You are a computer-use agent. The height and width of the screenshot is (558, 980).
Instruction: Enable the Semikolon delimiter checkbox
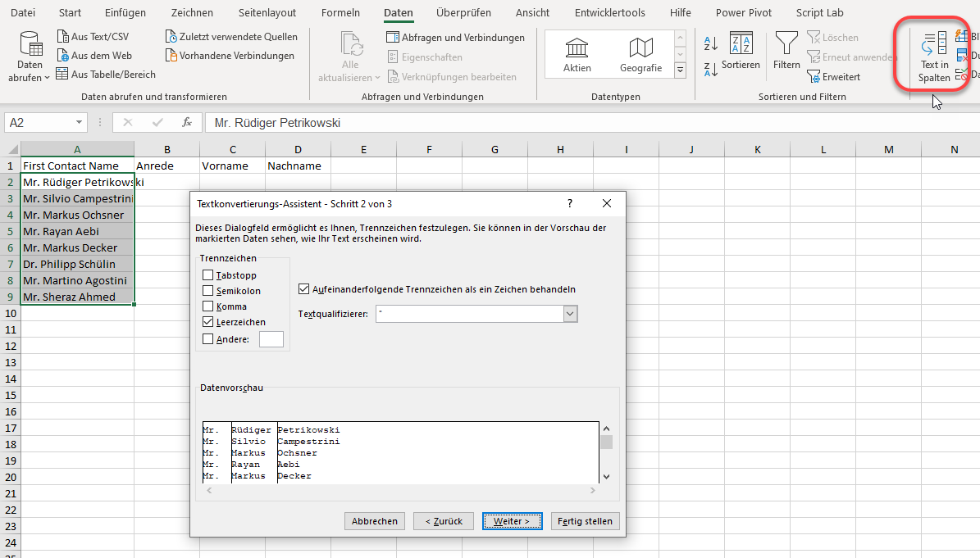point(208,291)
